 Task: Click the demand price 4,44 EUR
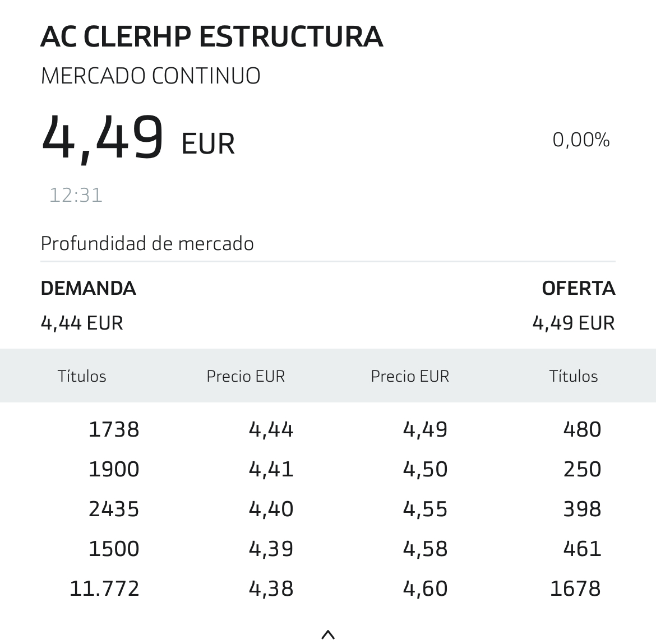(x=82, y=323)
